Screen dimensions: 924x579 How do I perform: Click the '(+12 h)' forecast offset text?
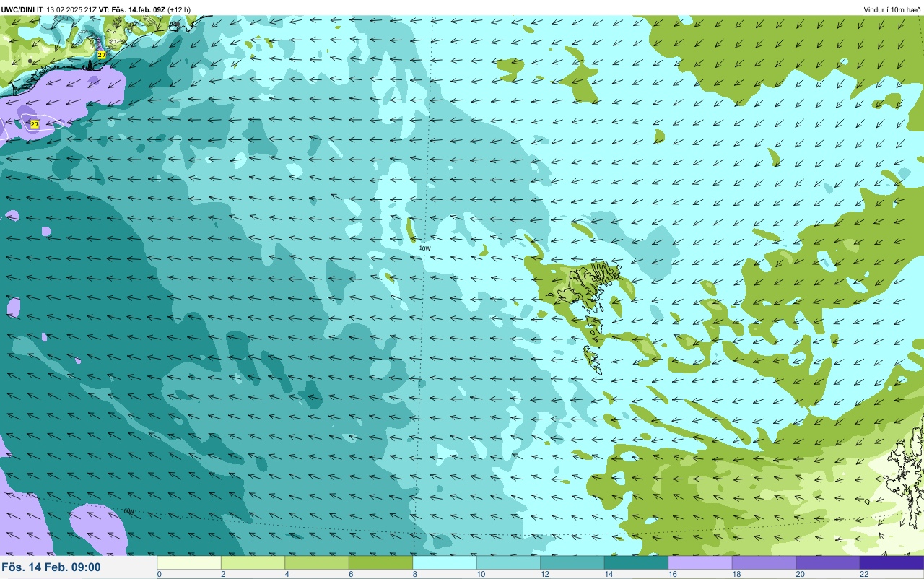point(180,9)
